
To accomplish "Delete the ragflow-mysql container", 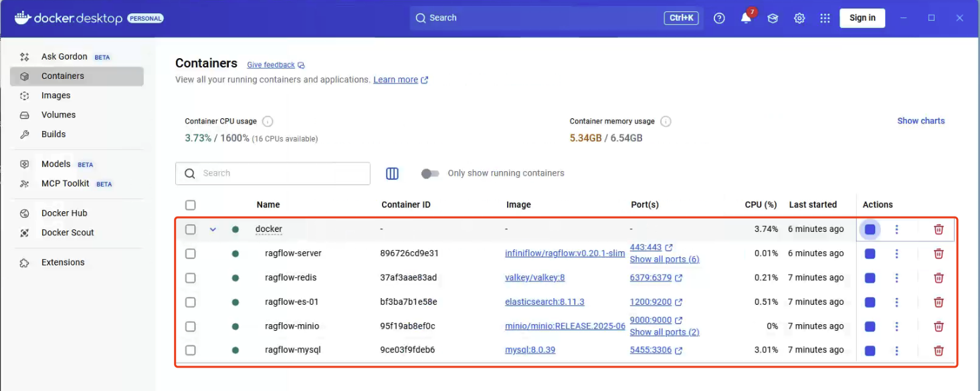I will (x=939, y=351).
